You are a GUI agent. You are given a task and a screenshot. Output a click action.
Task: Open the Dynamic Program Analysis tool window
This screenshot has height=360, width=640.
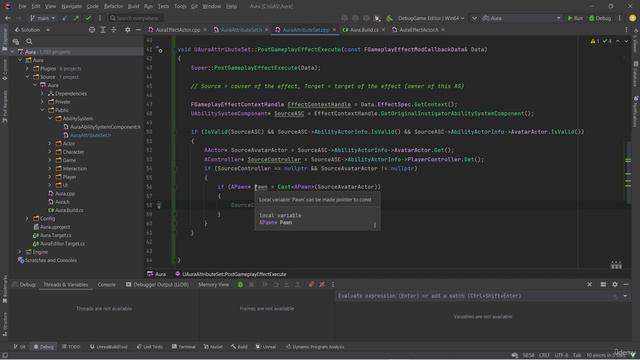pos(315,347)
